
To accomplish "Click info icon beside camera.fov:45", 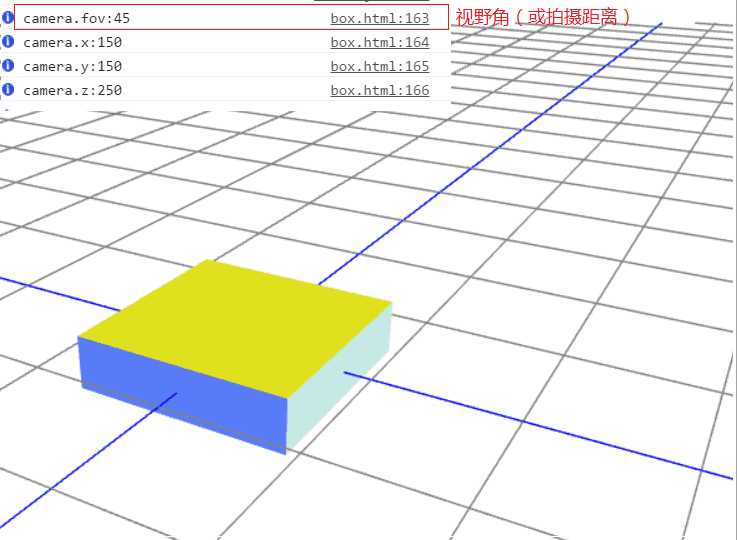I will coord(8,17).
